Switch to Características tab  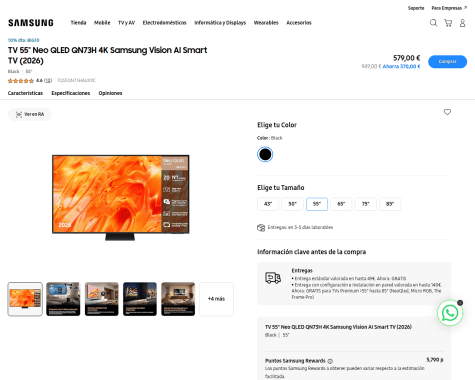click(x=25, y=93)
